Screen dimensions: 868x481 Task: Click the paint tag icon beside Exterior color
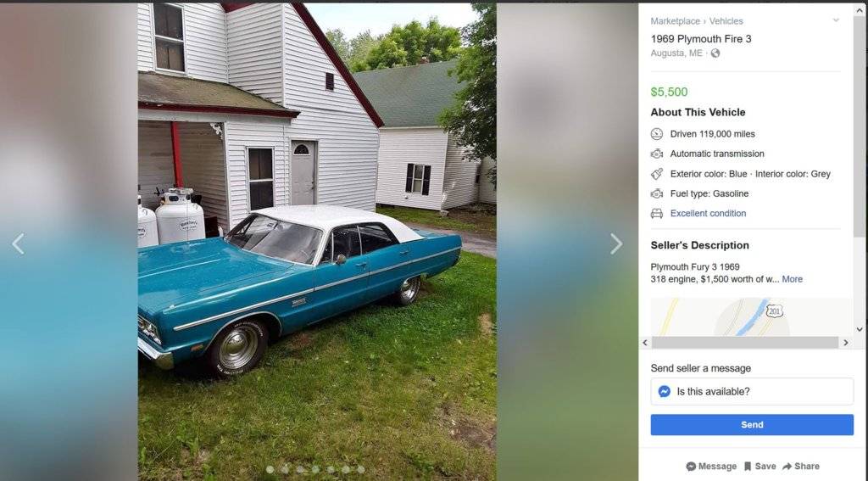[x=657, y=173]
